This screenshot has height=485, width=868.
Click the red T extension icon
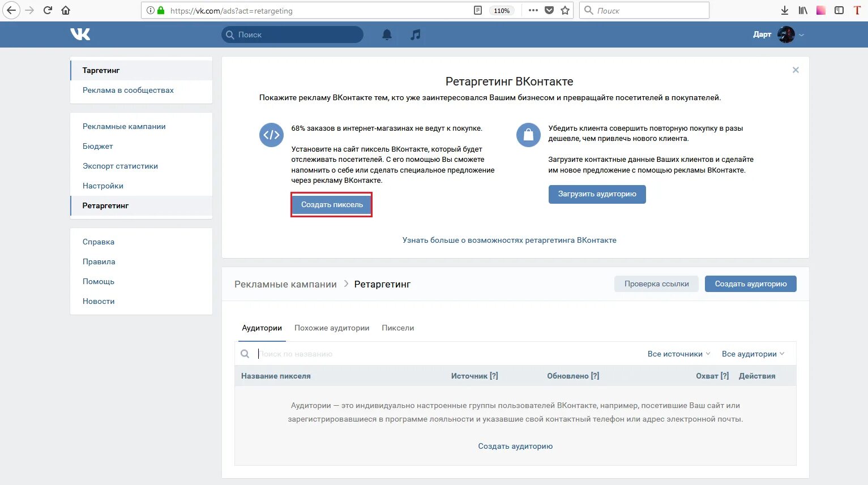coord(857,10)
